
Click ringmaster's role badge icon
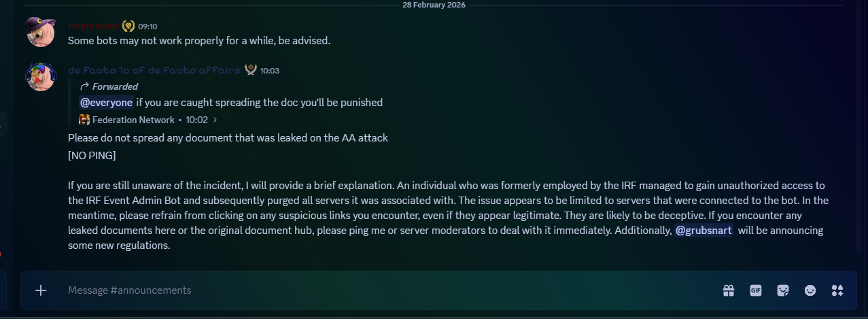click(x=128, y=27)
